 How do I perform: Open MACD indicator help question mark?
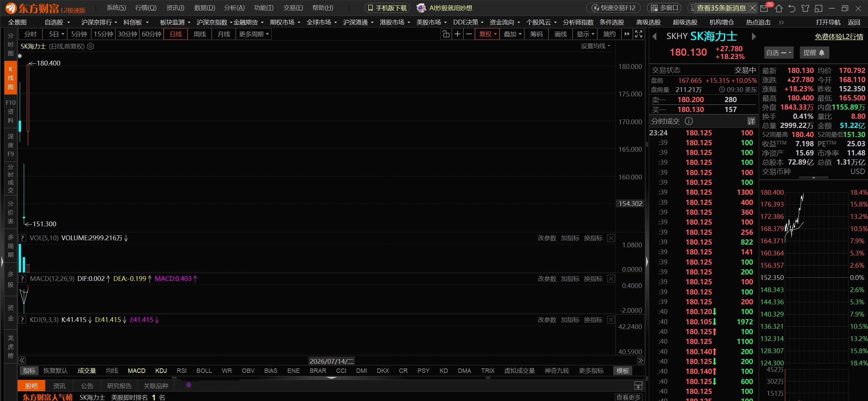[x=22, y=279]
